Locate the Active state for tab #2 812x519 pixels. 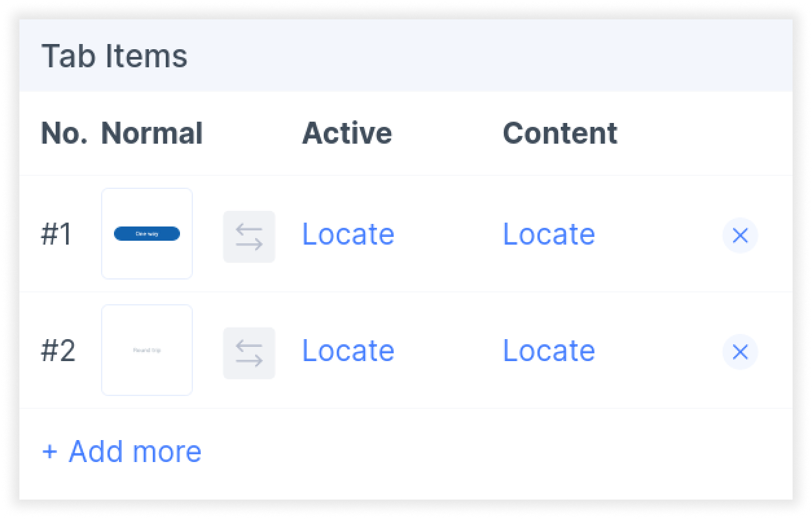tap(348, 351)
